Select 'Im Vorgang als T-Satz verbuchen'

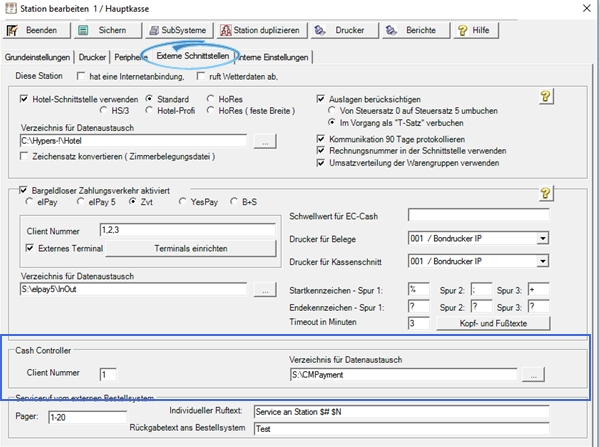[332, 122]
